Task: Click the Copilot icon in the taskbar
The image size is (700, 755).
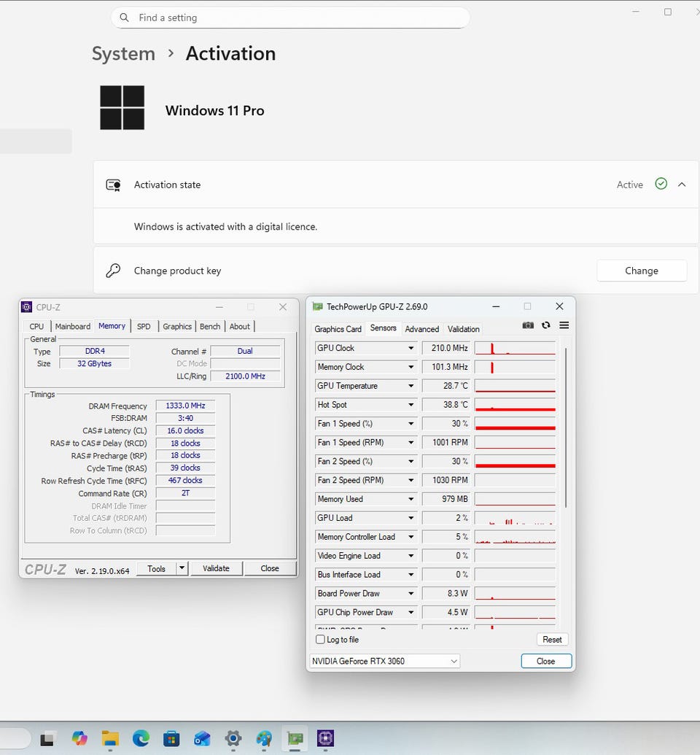Action: point(79,738)
